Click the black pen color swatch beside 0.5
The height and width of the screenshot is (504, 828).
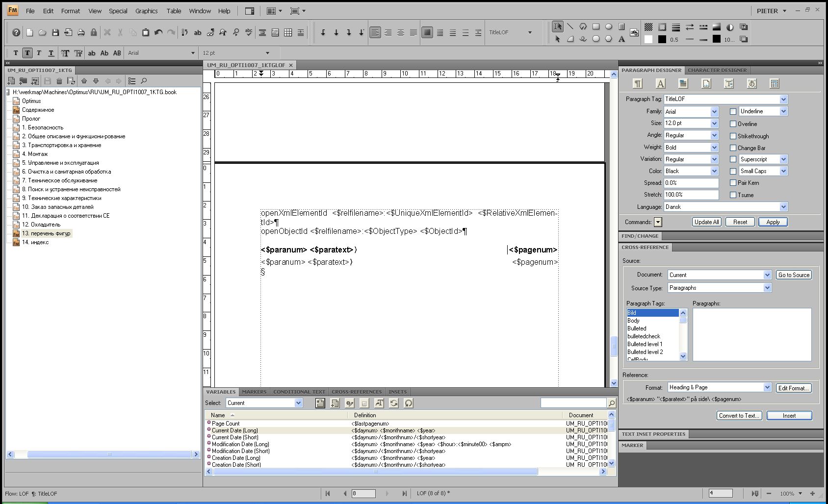(662, 39)
